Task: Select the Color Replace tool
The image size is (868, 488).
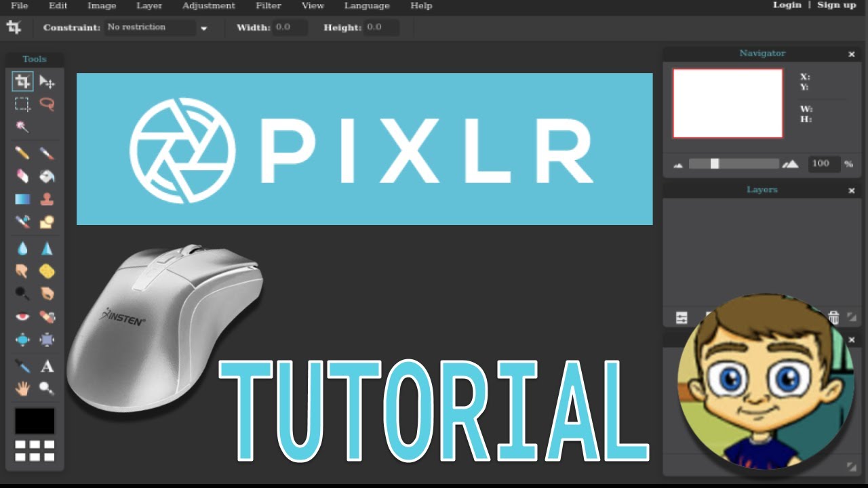Action: [x=22, y=222]
